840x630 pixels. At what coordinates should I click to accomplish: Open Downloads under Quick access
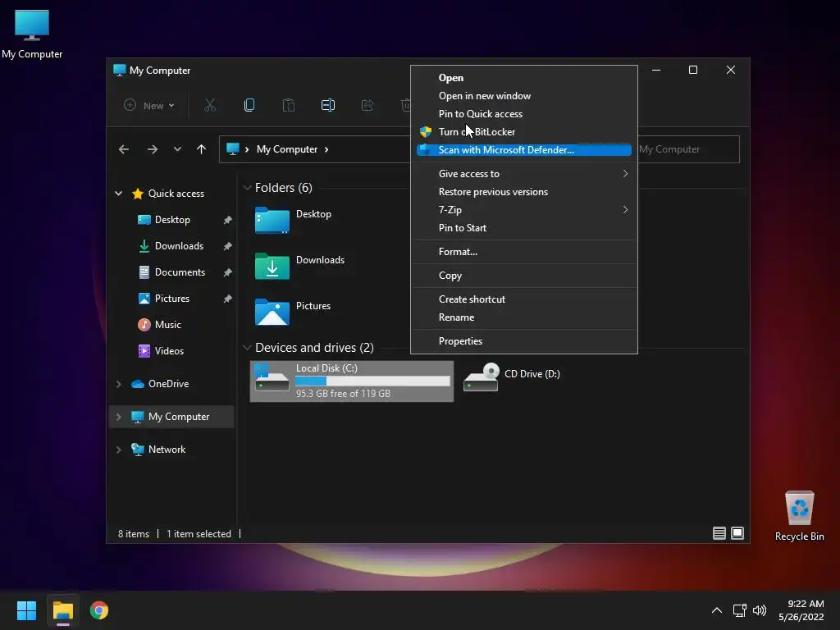tap(179, 246)
